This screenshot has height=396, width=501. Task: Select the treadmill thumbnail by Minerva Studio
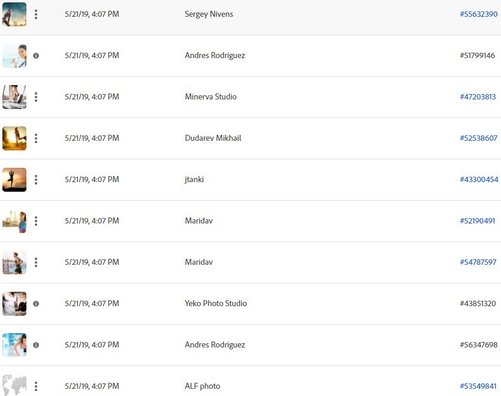click(14, 97)
